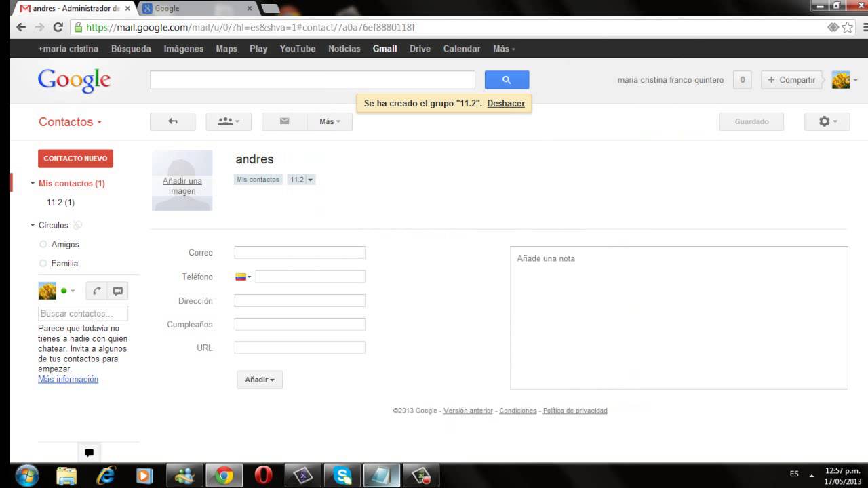The image size is (868, 488).
Task: Open Imágenes in Google bar
Action: click(183, 49)
